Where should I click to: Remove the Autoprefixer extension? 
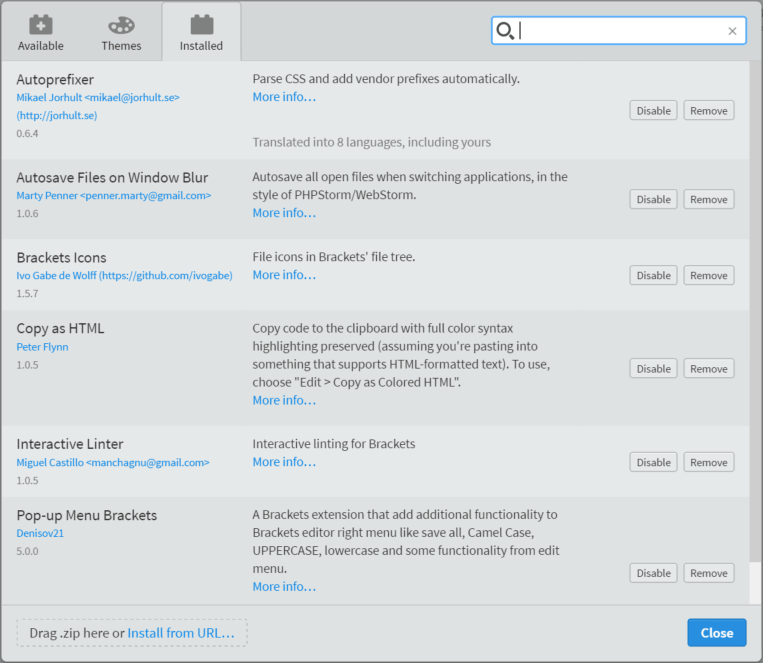(x=708, y=110)
